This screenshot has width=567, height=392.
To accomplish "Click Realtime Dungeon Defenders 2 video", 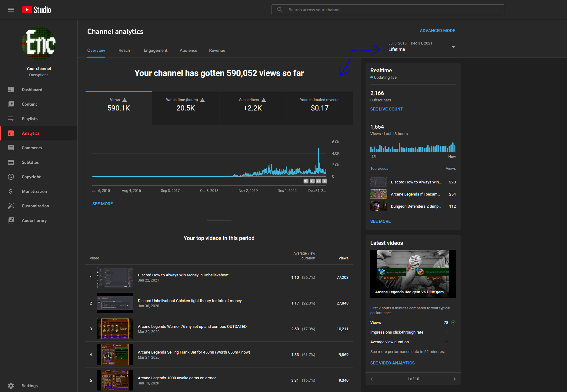I will [413, 206].
